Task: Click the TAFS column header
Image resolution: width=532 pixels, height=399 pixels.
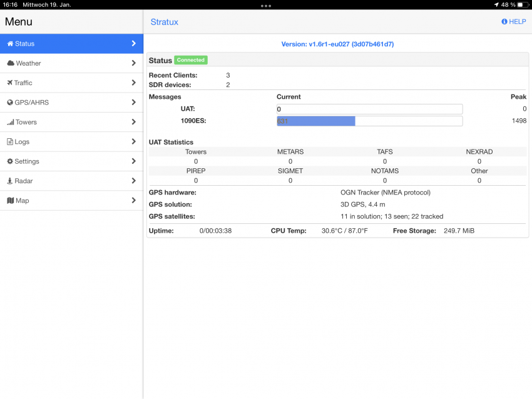Action: point(385,152)
